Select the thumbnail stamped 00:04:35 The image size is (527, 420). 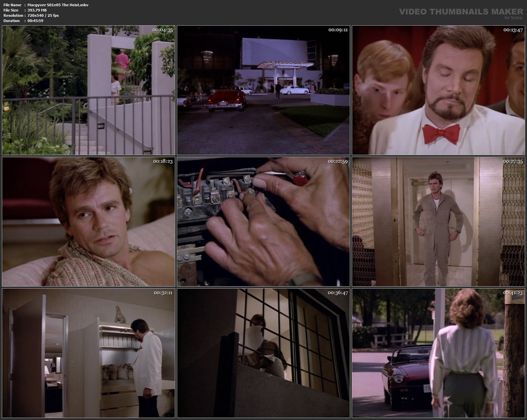pyautogui.click(x=88, y=90)
